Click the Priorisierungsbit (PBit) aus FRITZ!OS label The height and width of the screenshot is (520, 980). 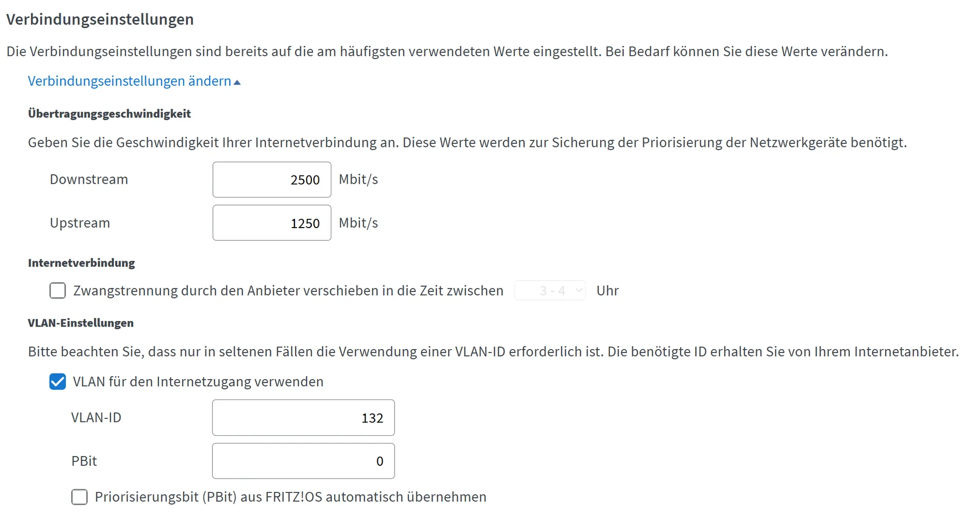point(291,497)
